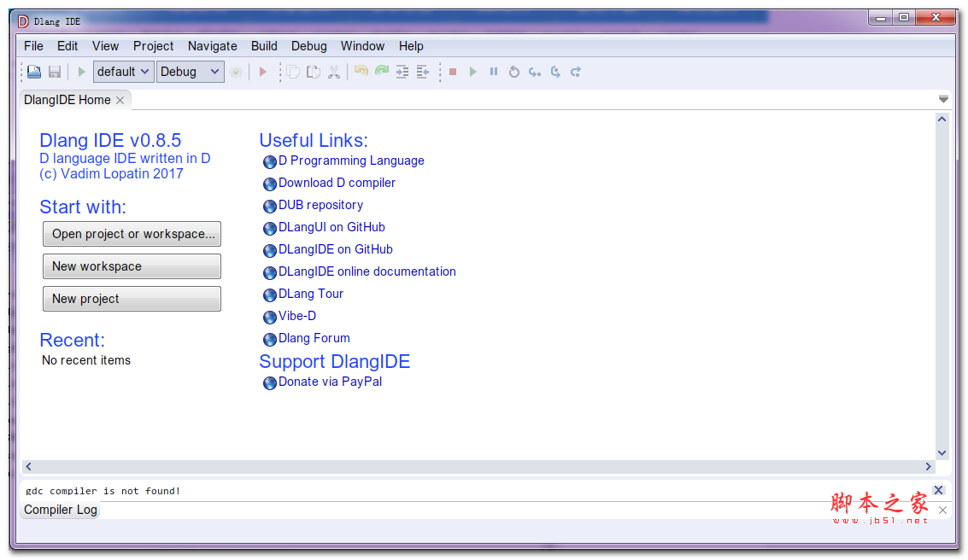Open the Debug menu
This screenshot has width=968, height=560.
click(308, 45)
